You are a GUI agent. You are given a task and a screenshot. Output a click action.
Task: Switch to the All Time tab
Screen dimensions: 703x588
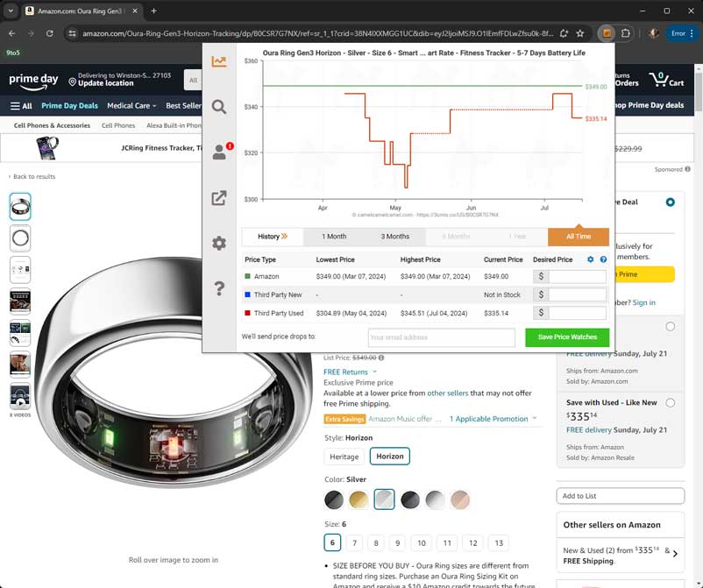pyautogui.click(x=578, y=237)
